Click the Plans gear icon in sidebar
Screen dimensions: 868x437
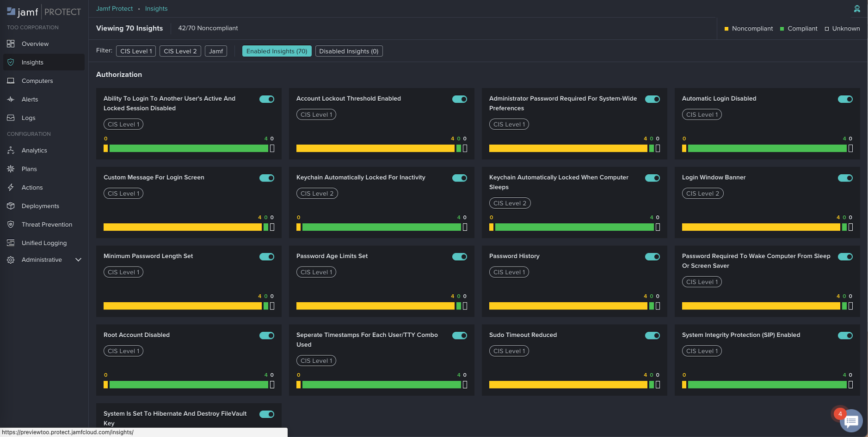(11, 169)
